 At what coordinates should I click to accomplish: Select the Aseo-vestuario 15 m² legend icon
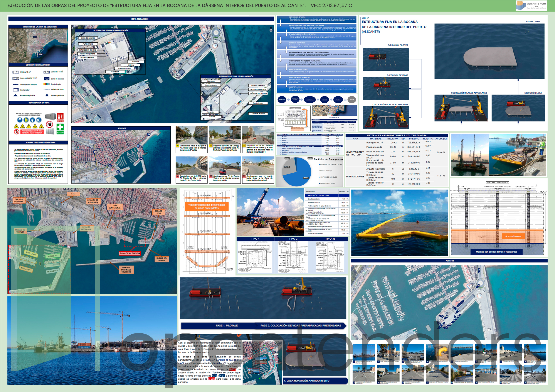[x=16, y=78]
